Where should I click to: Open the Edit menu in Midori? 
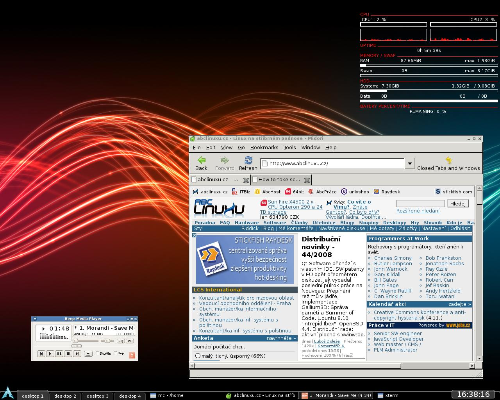click(x=211, y=147)
